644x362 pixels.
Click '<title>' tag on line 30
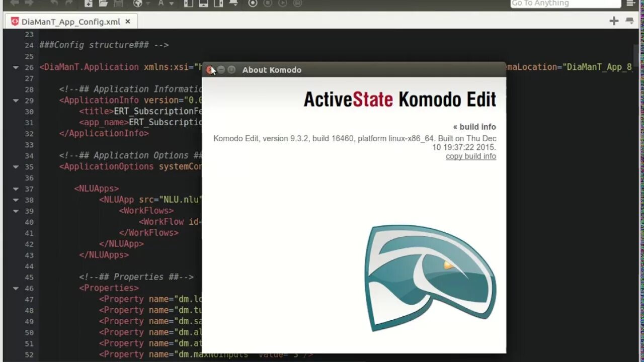[96, 111]
